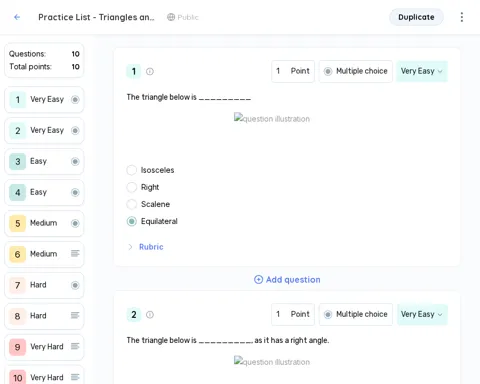Click multiple-choice icon on sidebar item 1
The height and width of the screenshot is (384, 480).
75,99
